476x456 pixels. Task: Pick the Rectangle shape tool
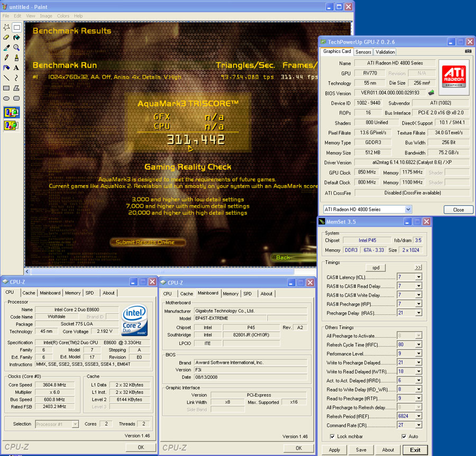pyautogui.click(x=6, y=88)
